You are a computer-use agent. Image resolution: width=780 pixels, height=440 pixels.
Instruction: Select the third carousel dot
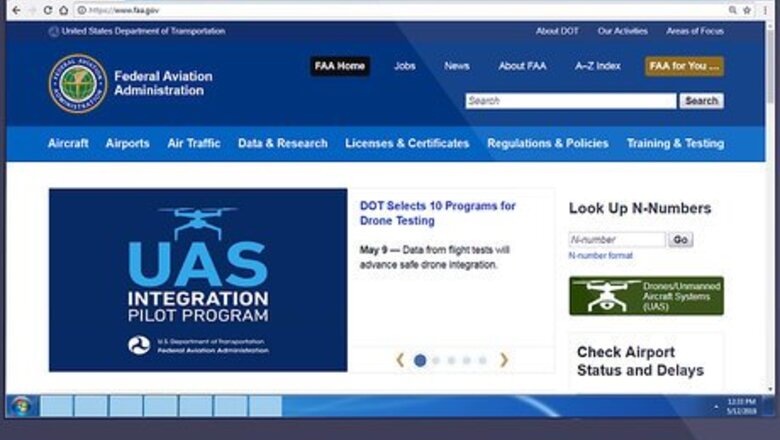(x=452, y=360)
